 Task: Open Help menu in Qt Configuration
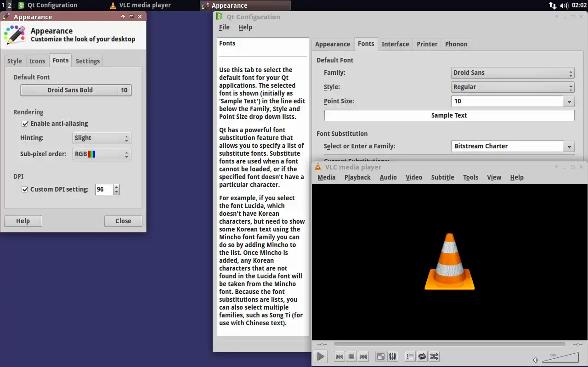point(245,27)
